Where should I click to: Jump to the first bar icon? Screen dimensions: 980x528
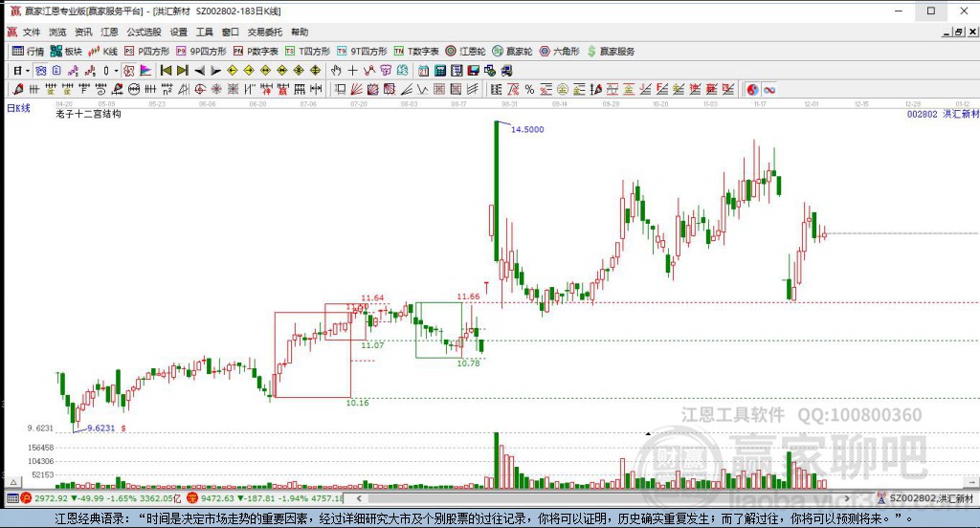166,71
